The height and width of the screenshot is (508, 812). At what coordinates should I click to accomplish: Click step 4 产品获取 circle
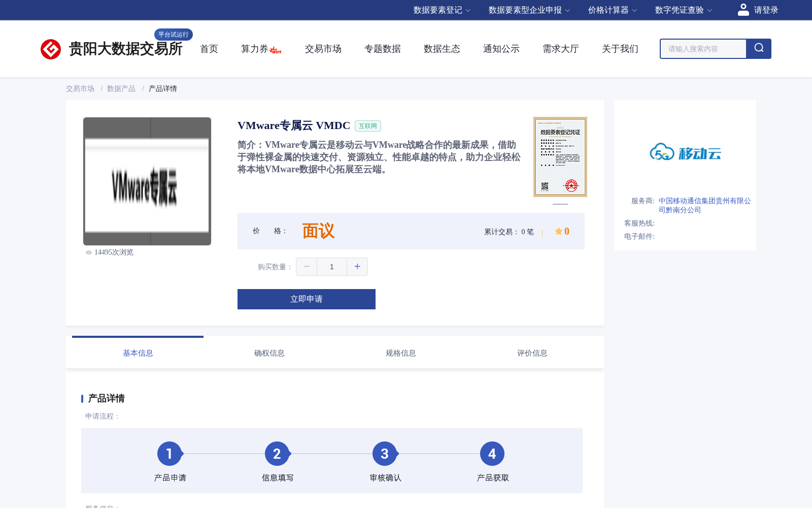(492, 454)
